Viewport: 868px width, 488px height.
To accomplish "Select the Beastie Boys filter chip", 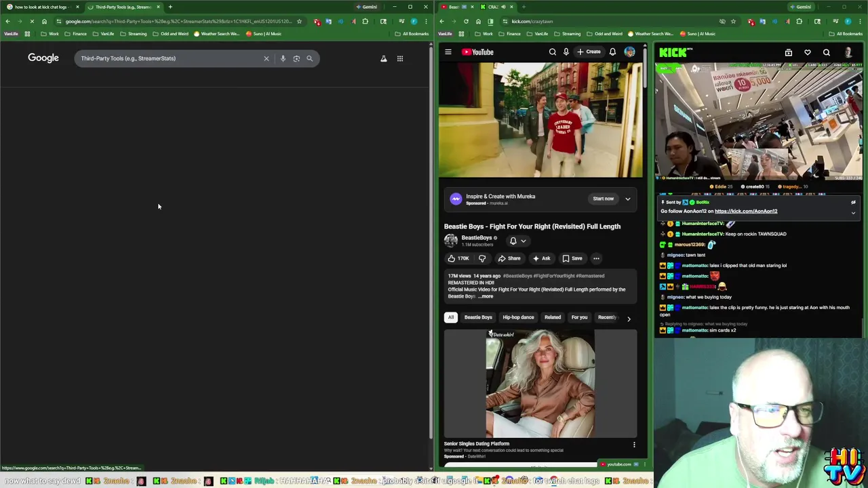I will click(478, 317).
